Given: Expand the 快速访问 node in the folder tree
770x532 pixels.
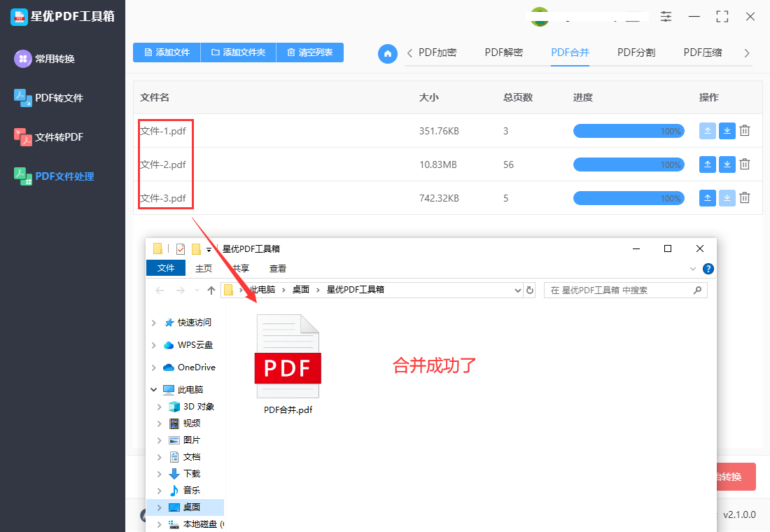Looking at the screenshot, I should 153,322.
